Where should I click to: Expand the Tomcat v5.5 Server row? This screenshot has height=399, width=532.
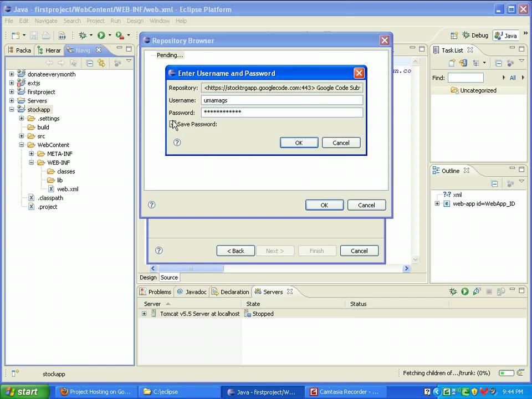click(x=144, y=314)
